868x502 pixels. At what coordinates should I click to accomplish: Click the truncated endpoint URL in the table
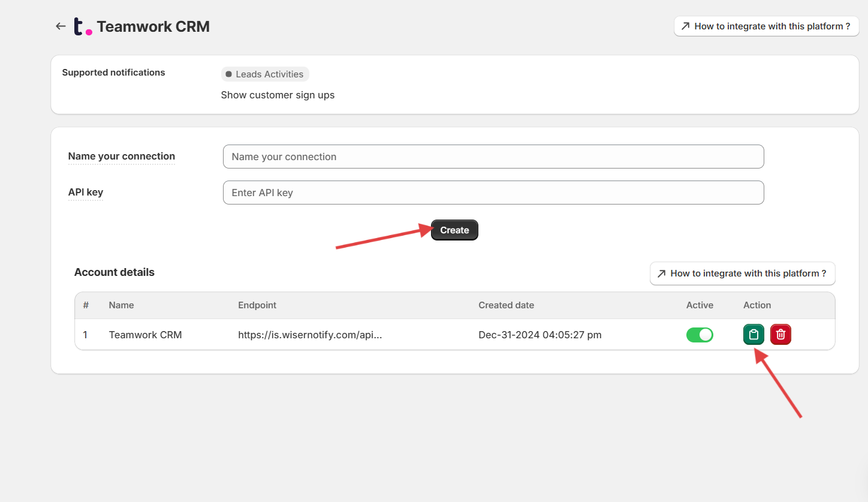coord(310,335)
